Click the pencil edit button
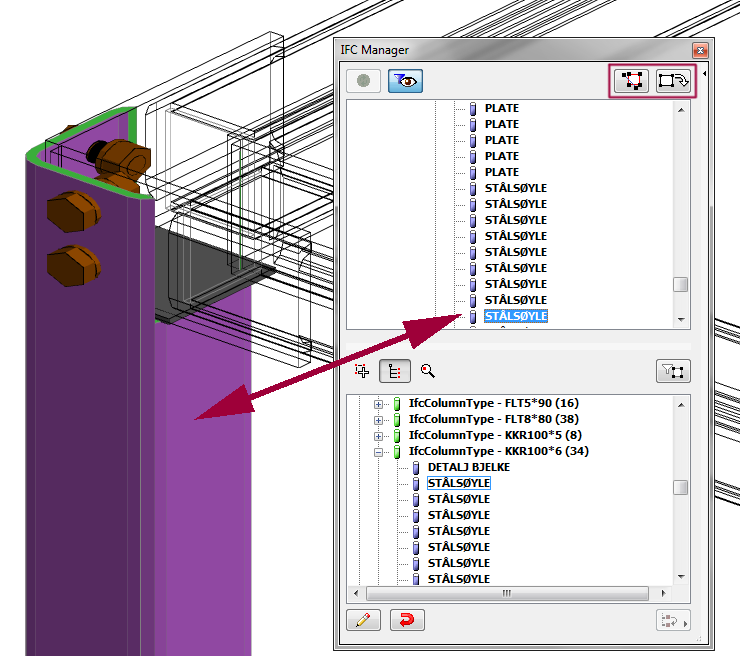The width and height of the screenshot is (740, 656). coord(363,620)
